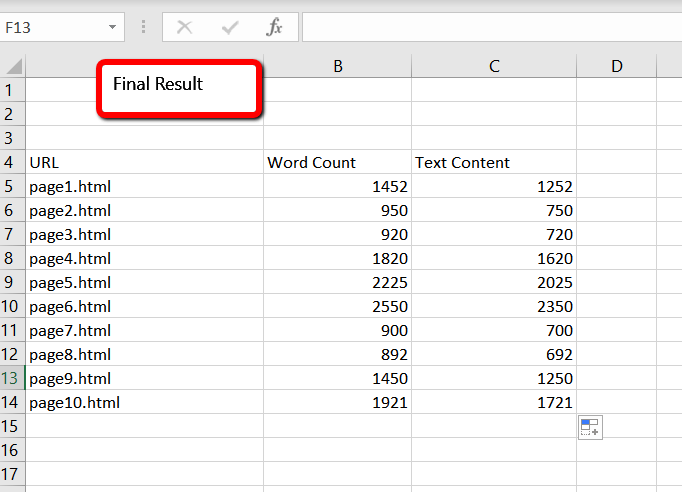Select row 4 header
The image size is (682, 492).
[12, 162]
